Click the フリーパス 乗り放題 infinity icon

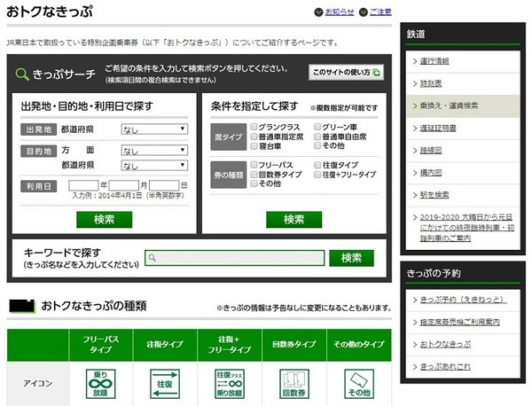pyautogui.click(x=100, y=384)
